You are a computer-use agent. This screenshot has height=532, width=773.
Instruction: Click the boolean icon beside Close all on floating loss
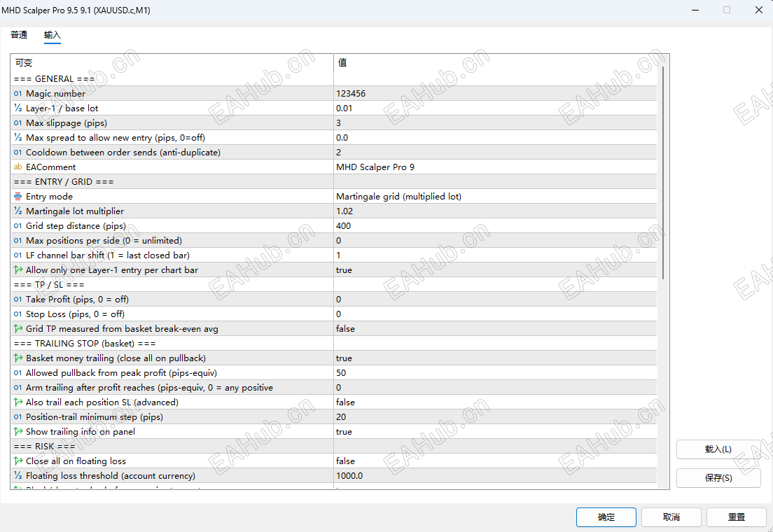point(18,461)
